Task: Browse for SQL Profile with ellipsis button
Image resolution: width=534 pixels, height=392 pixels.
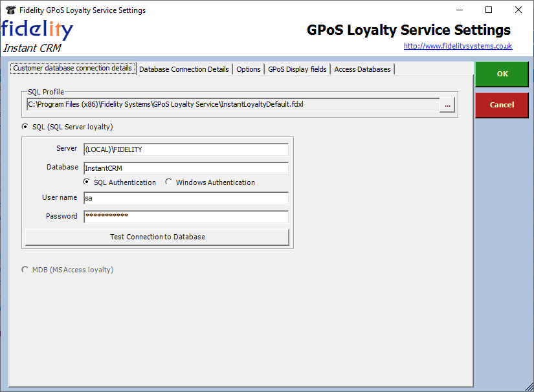Action: [447, 105]
